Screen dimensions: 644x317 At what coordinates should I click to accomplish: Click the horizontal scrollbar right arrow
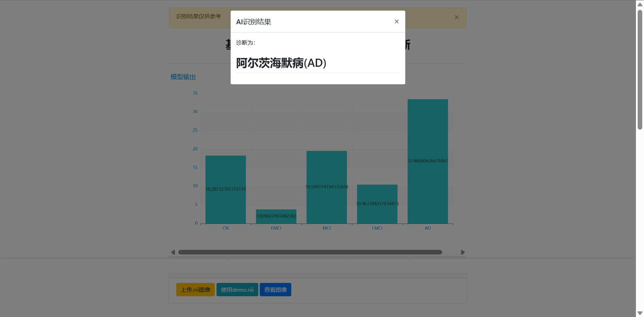coord(463,252)
